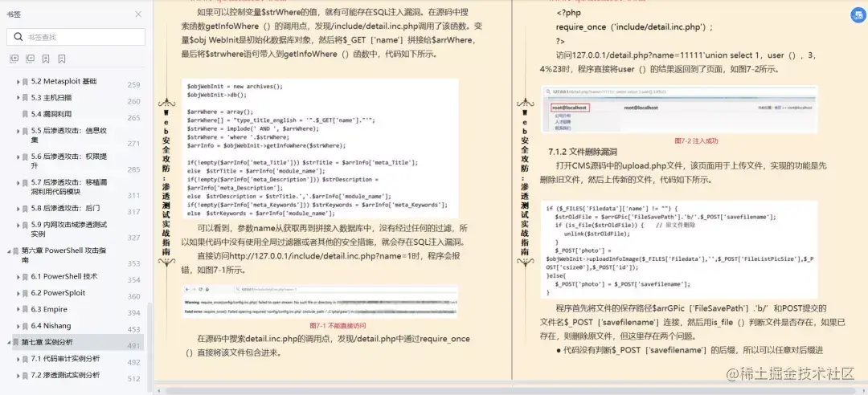Open bookmark 5.4 漏洞利用
868x395 pixels.
[51, 114]
